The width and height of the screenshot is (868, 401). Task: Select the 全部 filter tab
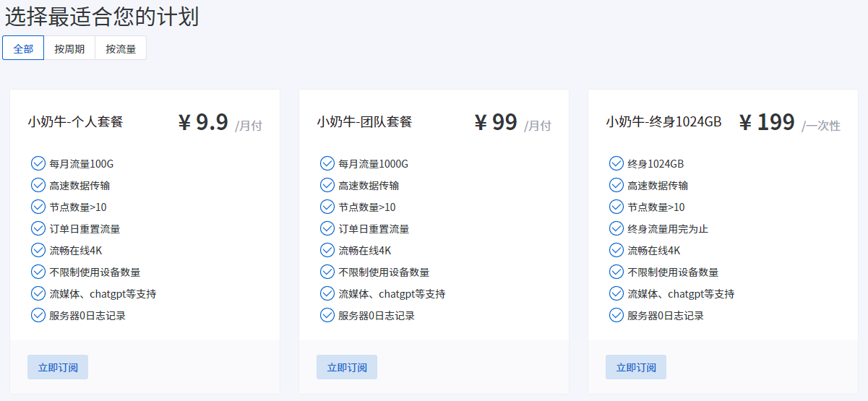coord(23,48)
